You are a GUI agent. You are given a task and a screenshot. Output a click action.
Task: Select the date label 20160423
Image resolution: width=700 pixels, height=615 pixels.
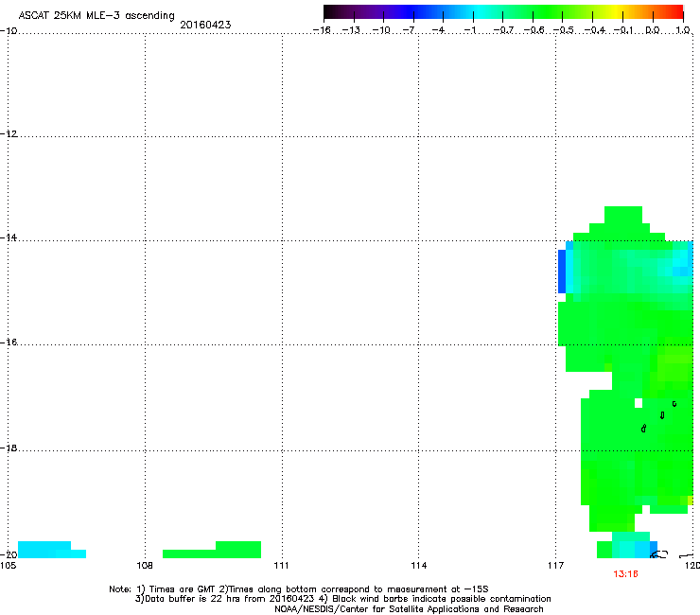click(205, 25)
